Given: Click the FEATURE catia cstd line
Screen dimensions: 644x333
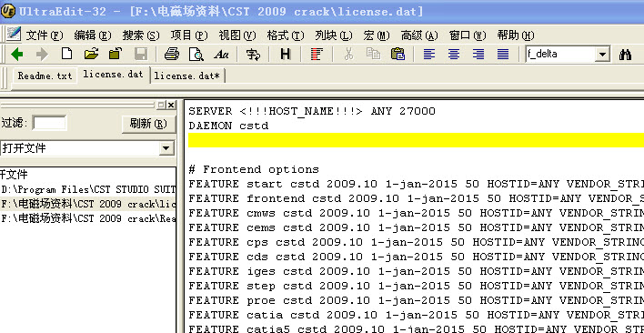Looking at the screenshot, I should click(416, 315).
